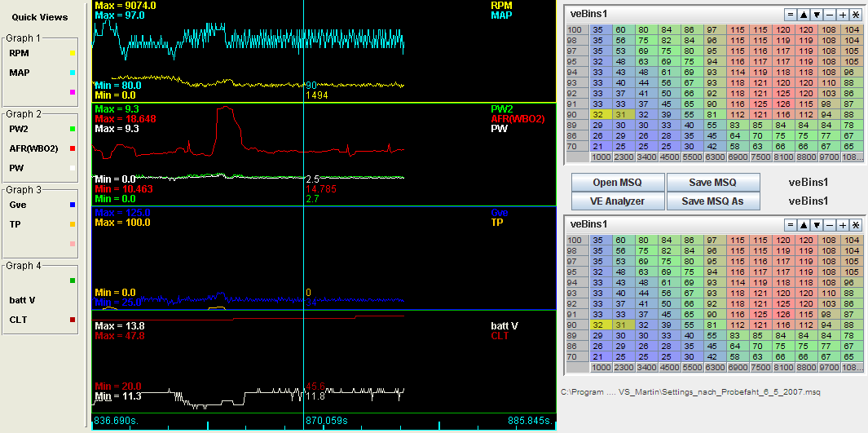Click the up-triangle increment icon in lower veBins1 table
The image size is (868, 433).
coord(804,225)
